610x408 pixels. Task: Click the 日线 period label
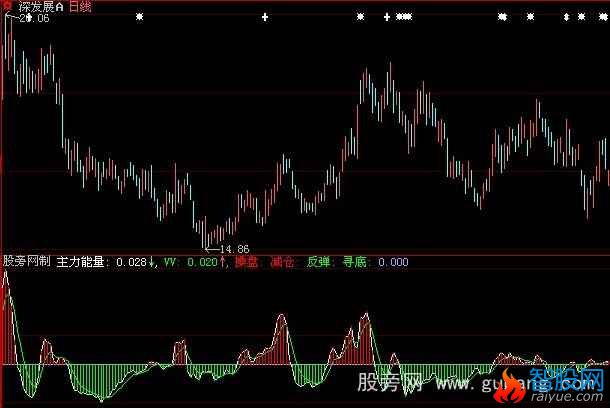[80, 7]
